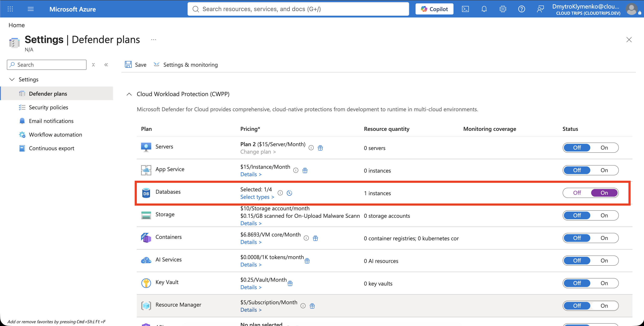Viewport: 644px width, 326px height.
Task: Turn On the App Service plan toggle
Action: 604,170
